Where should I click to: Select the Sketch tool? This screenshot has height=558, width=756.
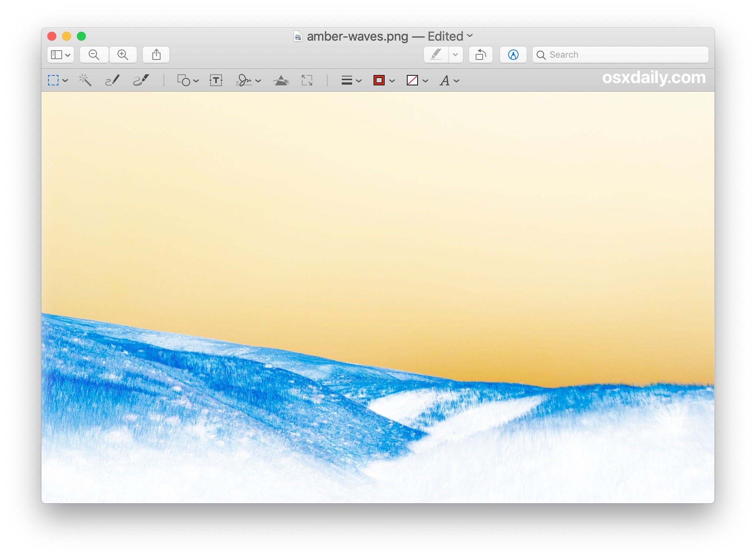[114, 80]
